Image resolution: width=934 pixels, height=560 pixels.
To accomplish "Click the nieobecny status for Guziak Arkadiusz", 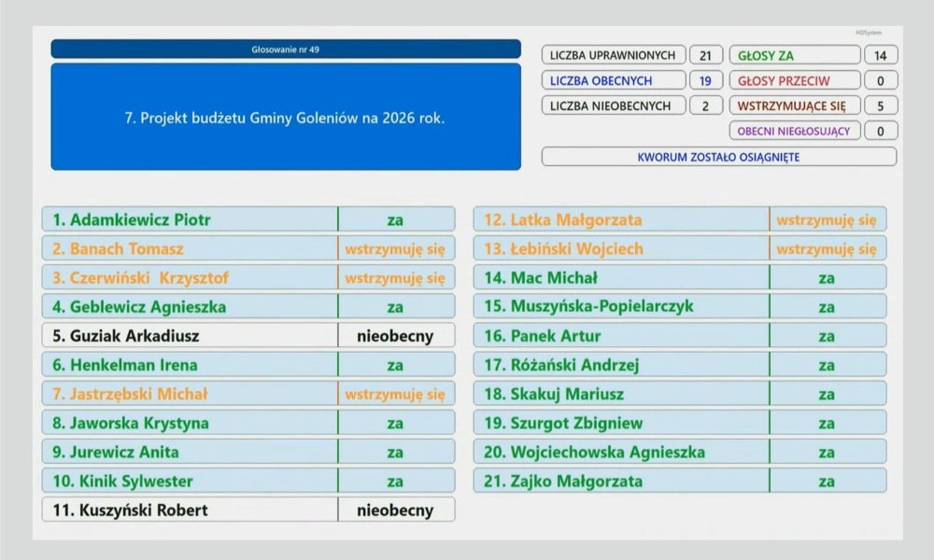I will (395, 336).
